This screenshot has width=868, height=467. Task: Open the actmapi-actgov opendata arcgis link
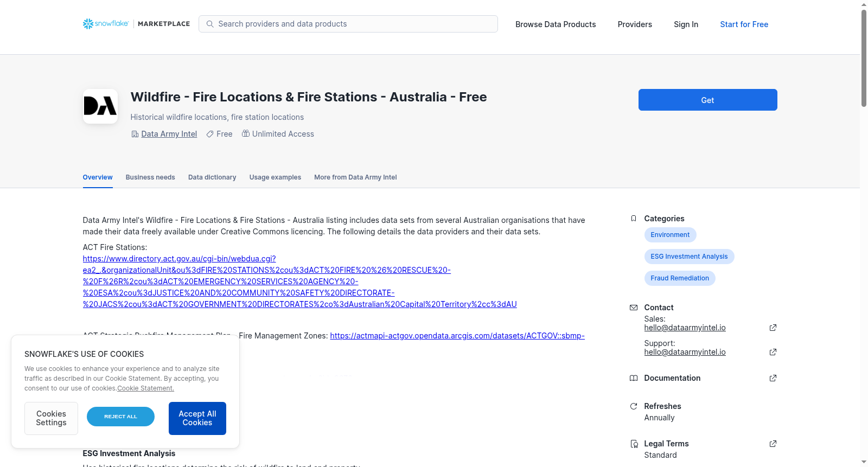point(457,336)
